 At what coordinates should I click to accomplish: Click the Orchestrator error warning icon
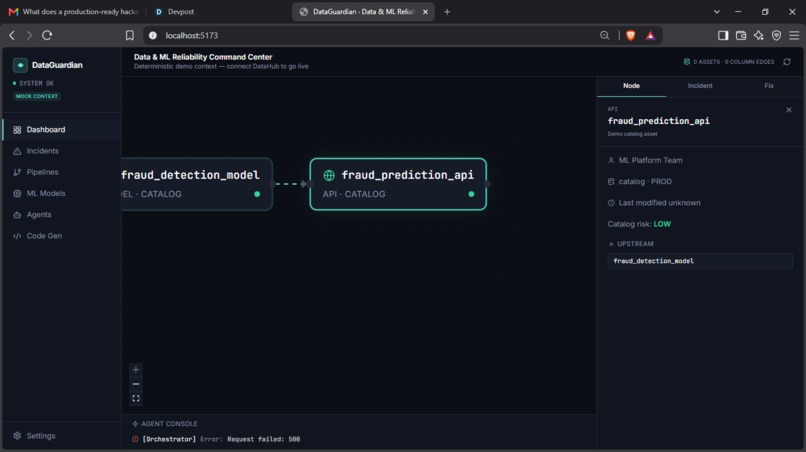(x=135, y=439)
